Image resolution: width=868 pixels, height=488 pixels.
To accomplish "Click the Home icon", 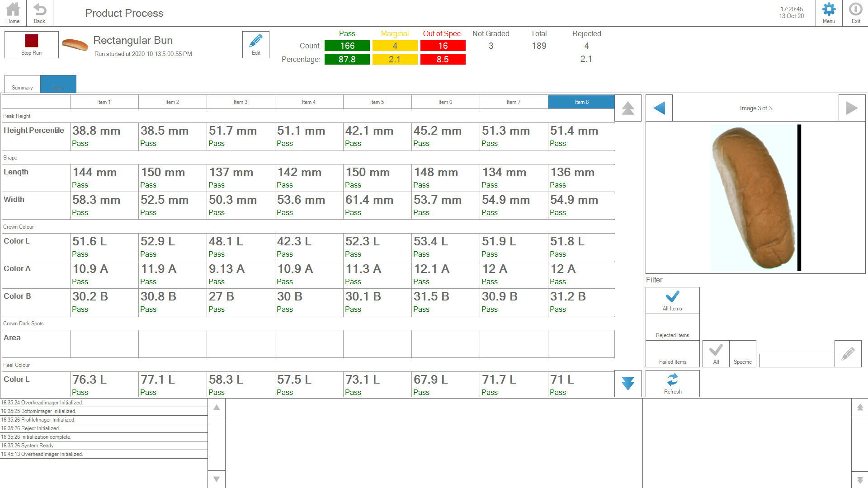I will coord(13,13).
